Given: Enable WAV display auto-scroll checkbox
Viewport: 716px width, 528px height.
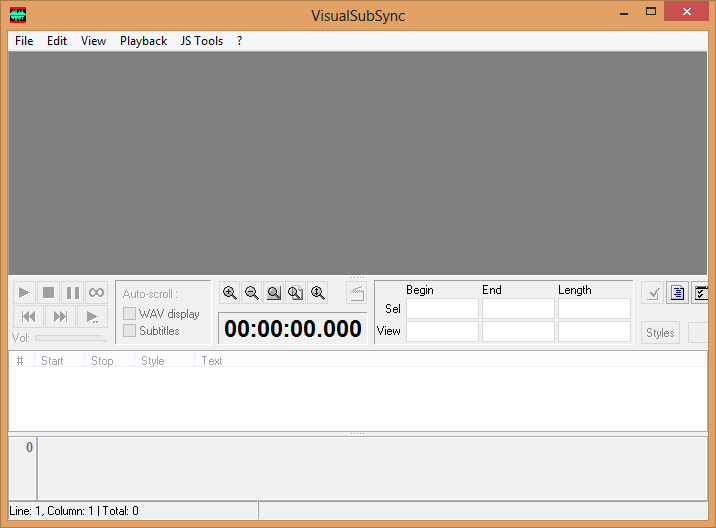Looking at the screenshot, I should click(x=129, y=313).
